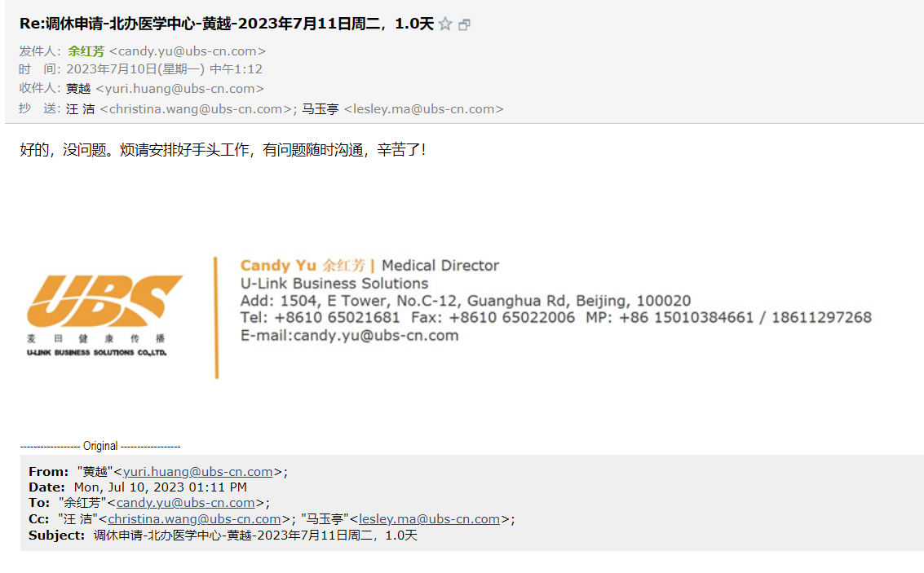Star this email with the star icon
Screen dimensions: 924x573
[x=445, y=24]
